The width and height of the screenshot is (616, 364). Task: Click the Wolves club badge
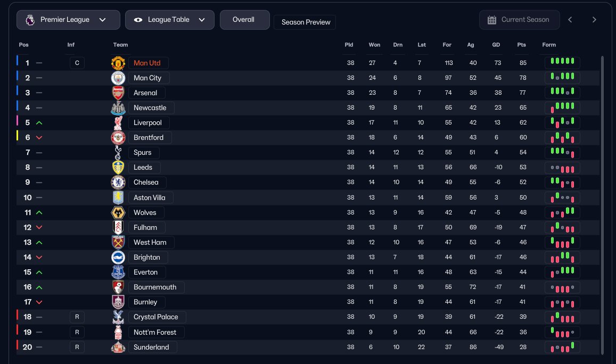click(x=118, y=212)
